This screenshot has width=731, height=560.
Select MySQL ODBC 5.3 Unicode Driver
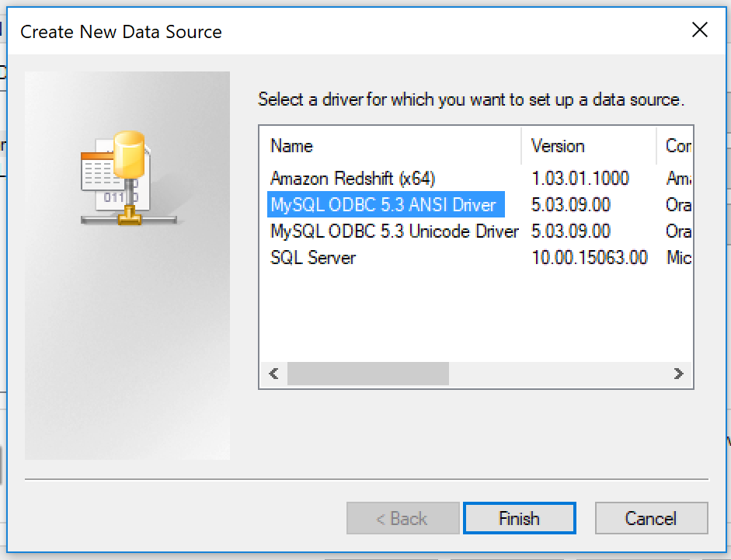(x=395, y=231)
